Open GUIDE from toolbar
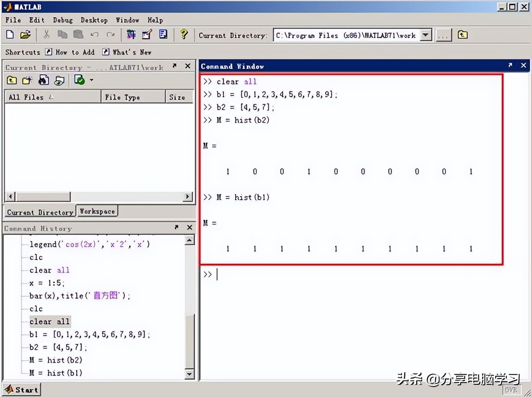 tap(147, 35)
